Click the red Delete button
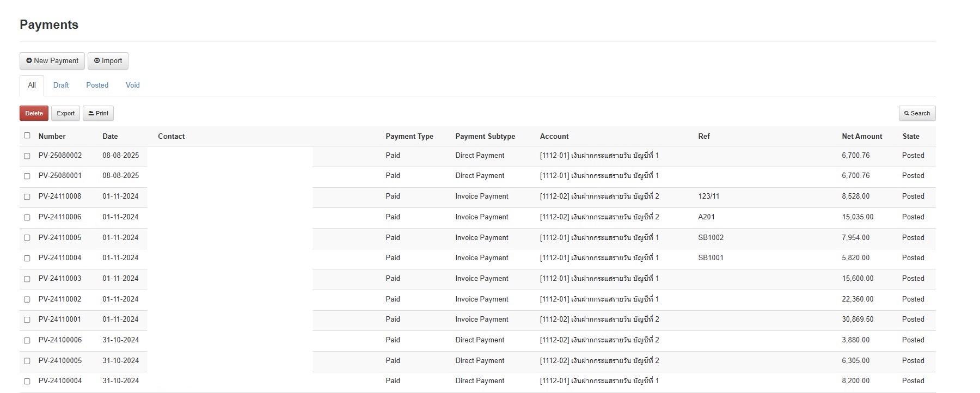The width and height of the screenshot is (980, 393). tap(34, 113)
